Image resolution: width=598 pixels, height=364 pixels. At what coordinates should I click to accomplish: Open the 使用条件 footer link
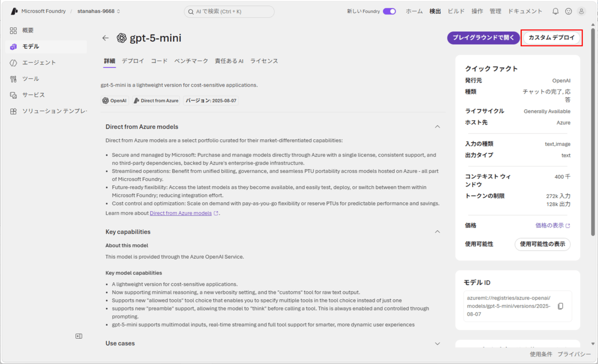point(541,354)
